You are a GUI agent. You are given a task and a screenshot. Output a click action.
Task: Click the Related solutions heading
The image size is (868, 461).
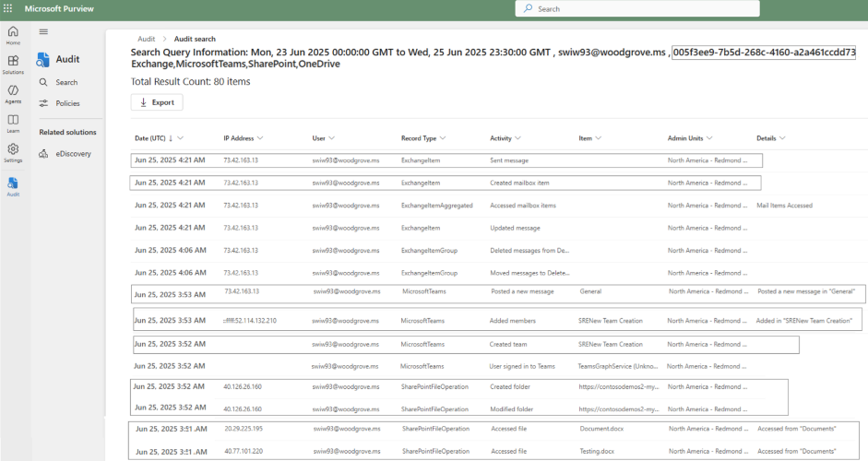[x=67, y=132]
